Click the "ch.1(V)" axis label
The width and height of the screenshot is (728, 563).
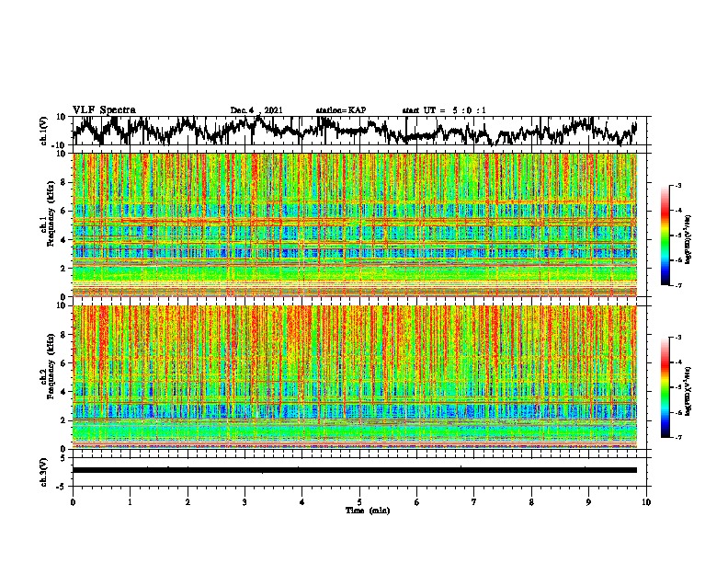coord(44,131)
